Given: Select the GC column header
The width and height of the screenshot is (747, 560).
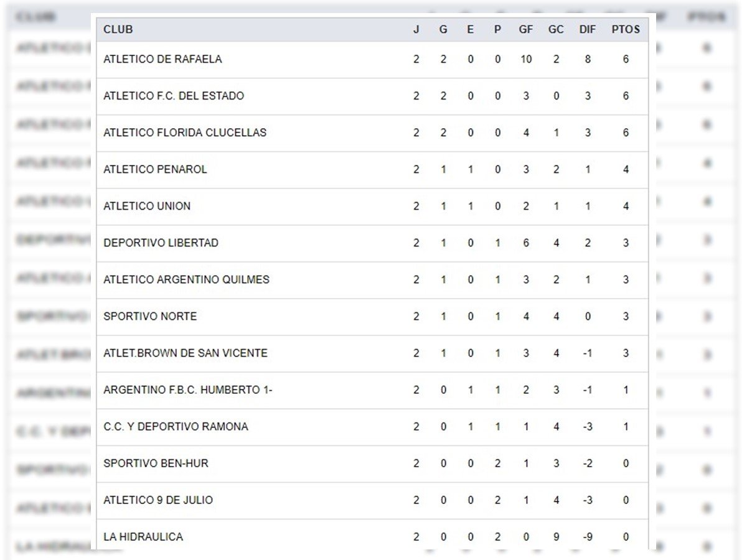Looking at the screenshot, I should tap(556, 29).
